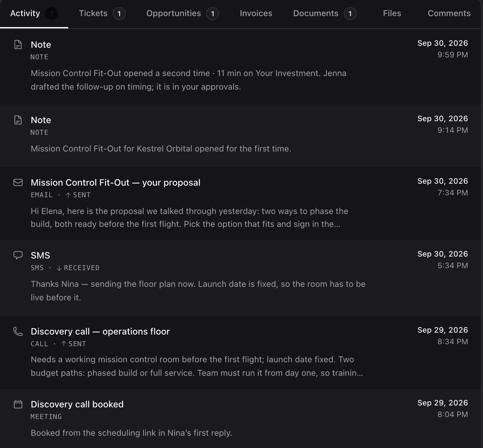
Task: Click the 'RECEIVED' status label on the SMS
Action: pos(81,268)
